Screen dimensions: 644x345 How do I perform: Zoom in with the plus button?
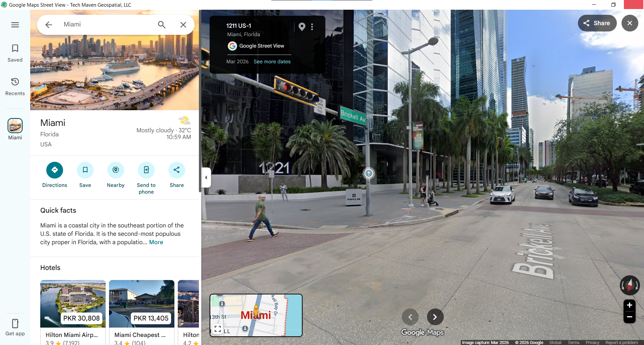[630, 305]
